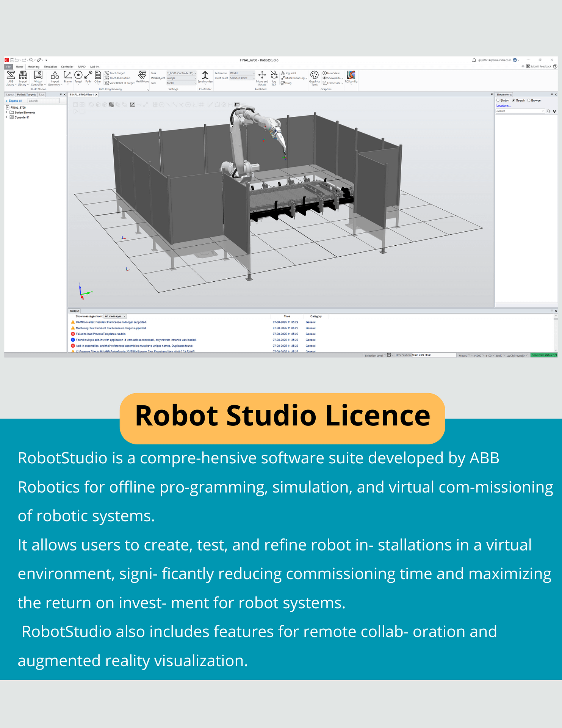The image size is (562, 728).
Task: Open the Pivot Point dropdown
Action: tap(242, 78)
